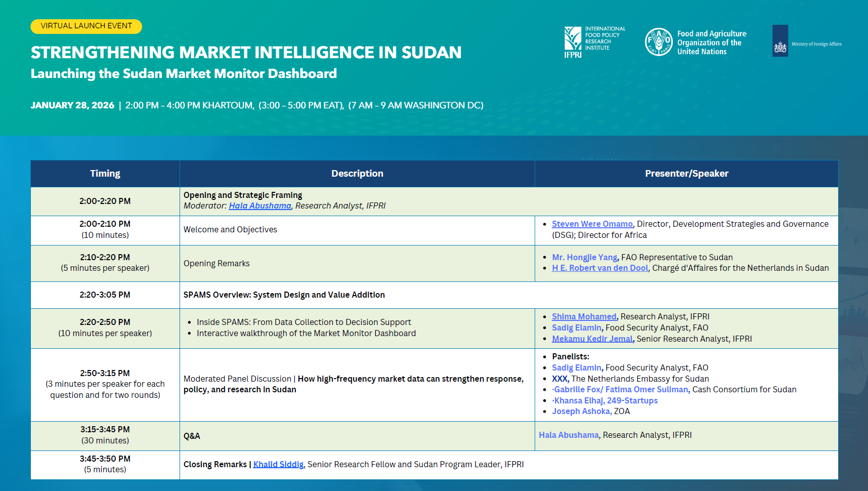Open the Steven Were Omamo speaker link

(x=592, y=224)
